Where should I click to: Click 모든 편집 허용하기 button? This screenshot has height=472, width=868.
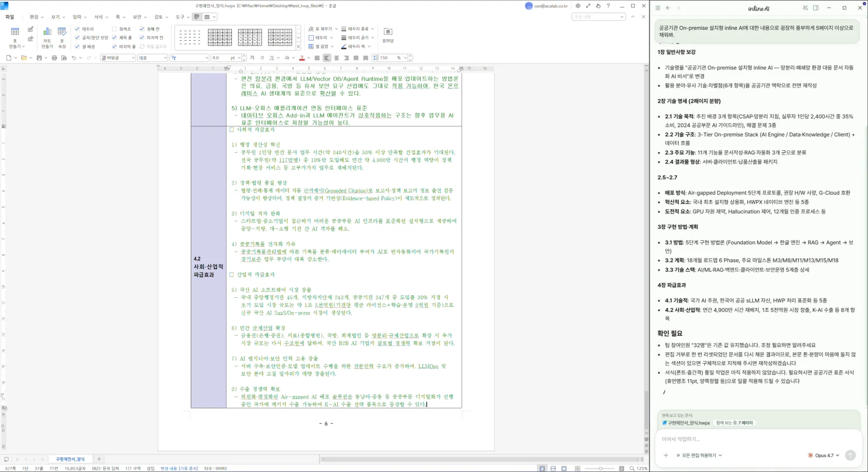699,455
